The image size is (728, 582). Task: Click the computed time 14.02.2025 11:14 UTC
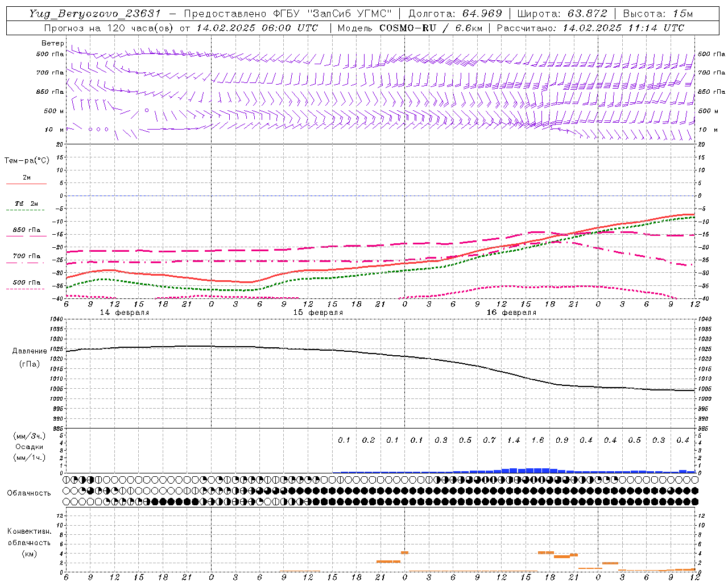(x=624, y=28)
